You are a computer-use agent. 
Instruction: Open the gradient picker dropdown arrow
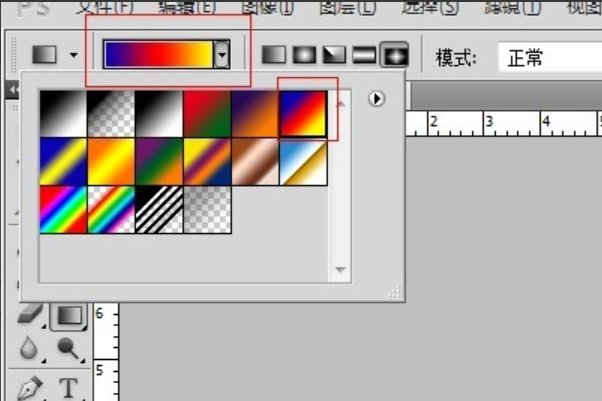click(222, 55)
